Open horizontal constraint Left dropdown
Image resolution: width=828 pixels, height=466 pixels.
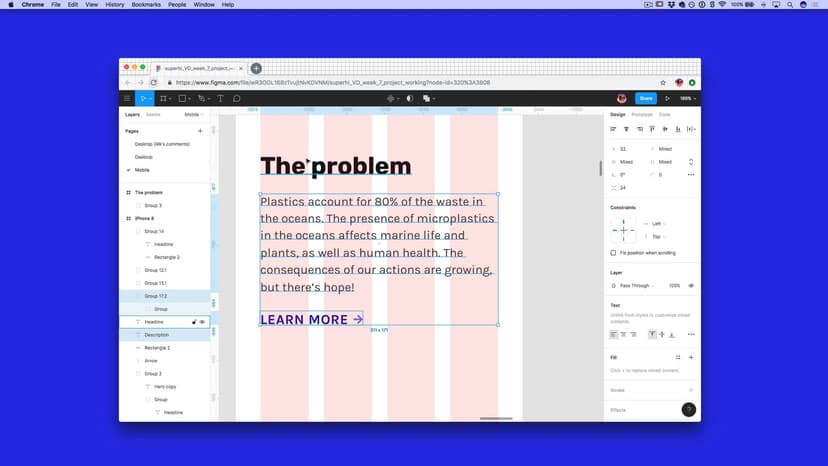tap(657, 223)
